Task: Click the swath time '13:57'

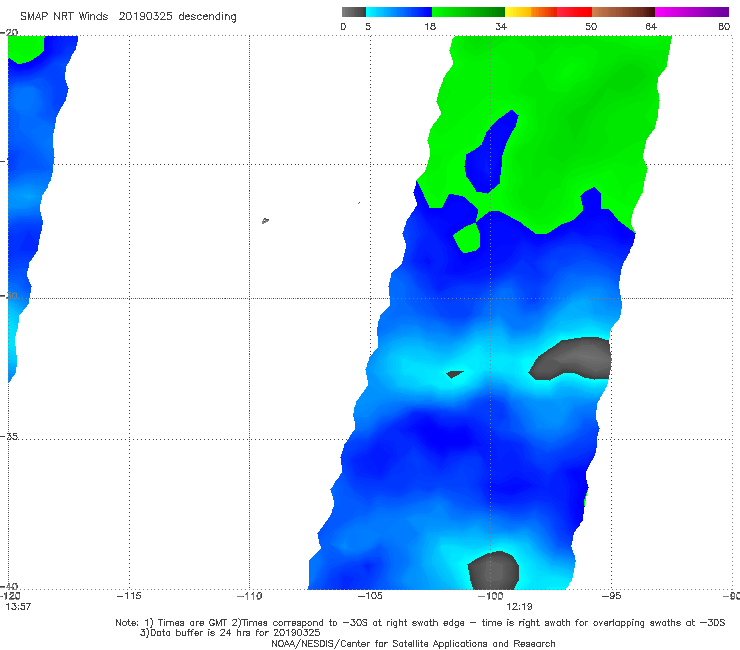Action: [x=18, y=607]
